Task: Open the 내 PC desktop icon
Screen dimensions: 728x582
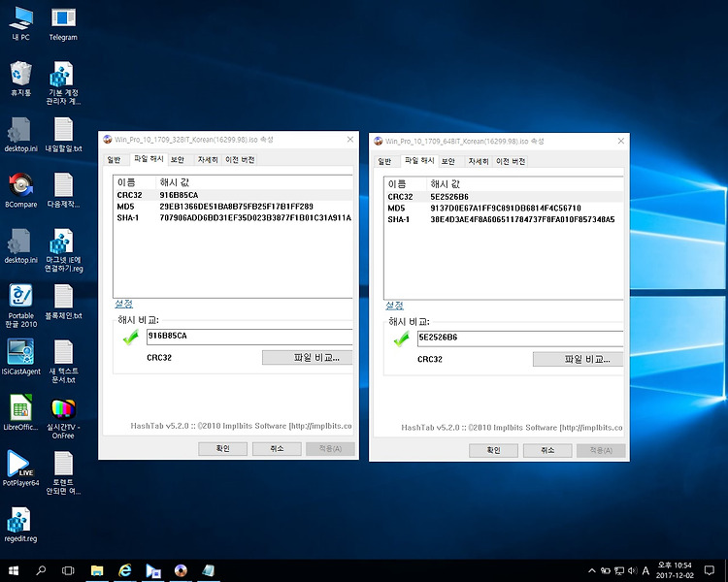Action: [21, 24]
